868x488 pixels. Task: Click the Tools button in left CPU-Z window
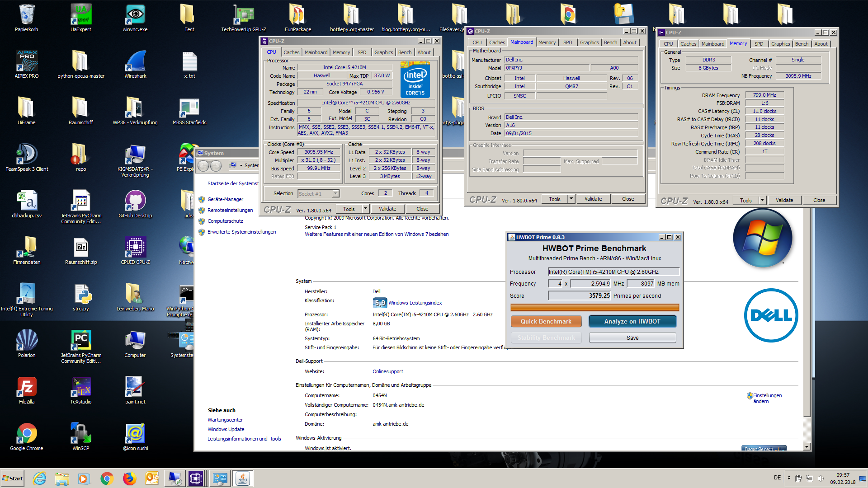click(349, 209)
